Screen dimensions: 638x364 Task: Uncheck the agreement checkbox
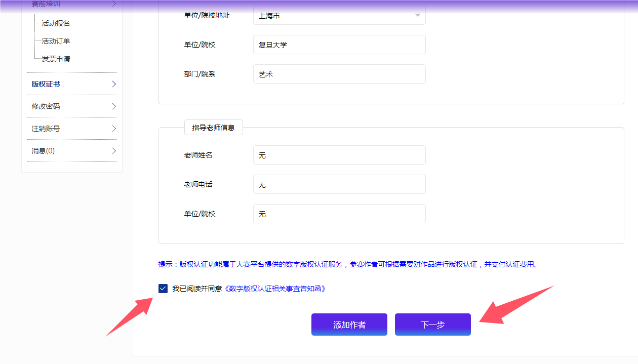click(163, 289)
